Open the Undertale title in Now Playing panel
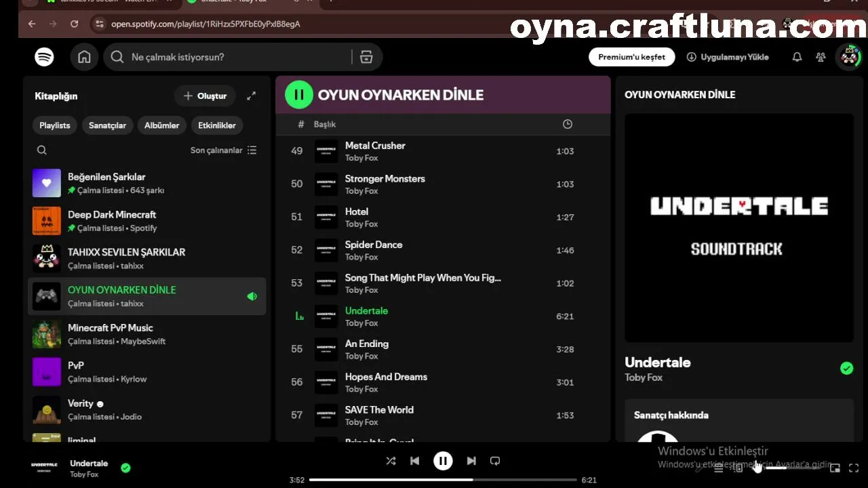 click(658, 363)
